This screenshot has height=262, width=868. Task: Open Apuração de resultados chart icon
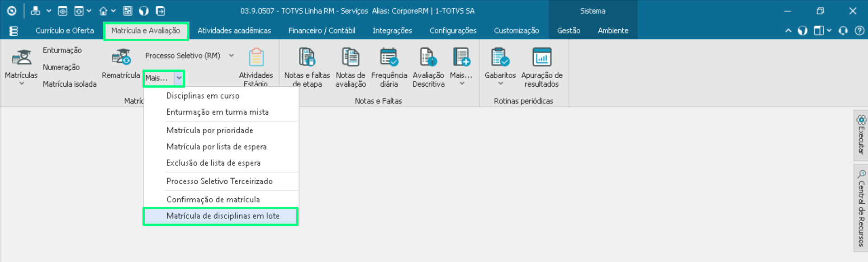click(541, 58)
